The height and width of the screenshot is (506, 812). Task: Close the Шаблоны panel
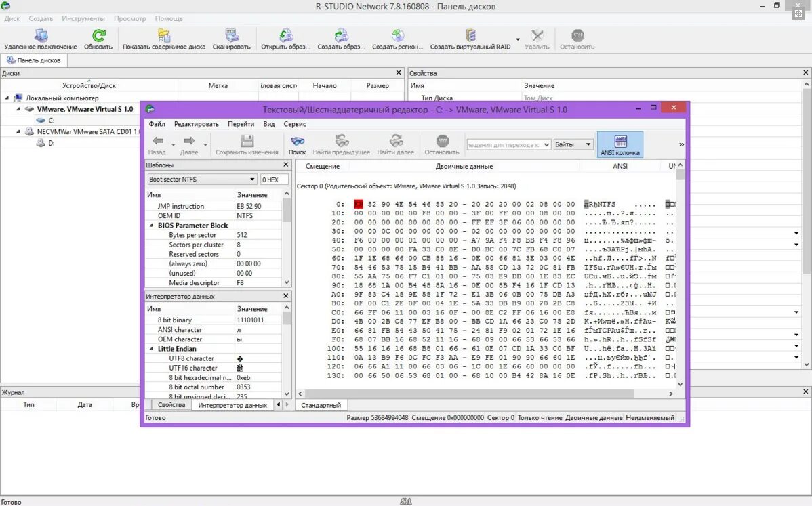tap(286, 165)
